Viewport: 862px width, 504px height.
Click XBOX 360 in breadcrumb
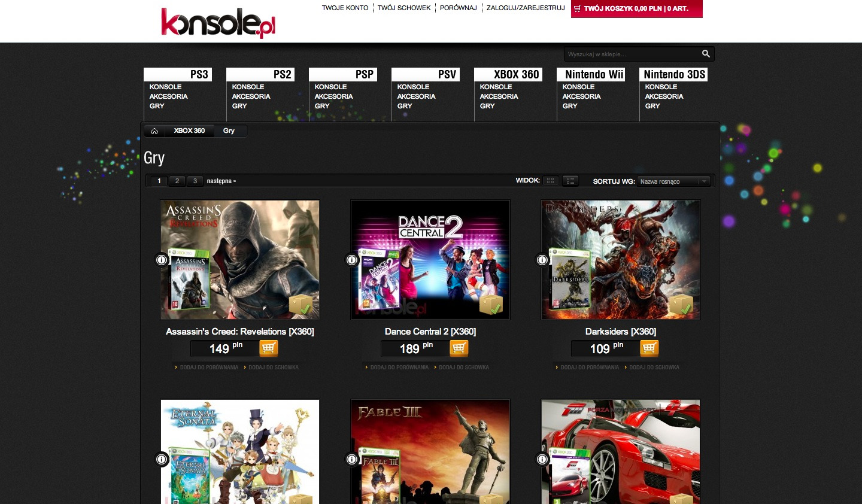tap(189, 130)
